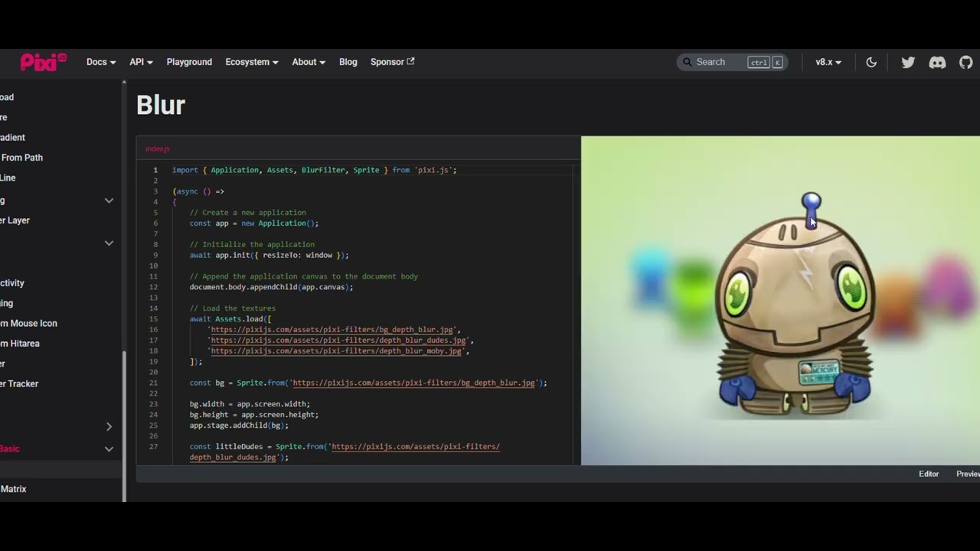Open the Ecosystem dropdown menu
This screenshot has width=980, height=551.
coord(252,62)
